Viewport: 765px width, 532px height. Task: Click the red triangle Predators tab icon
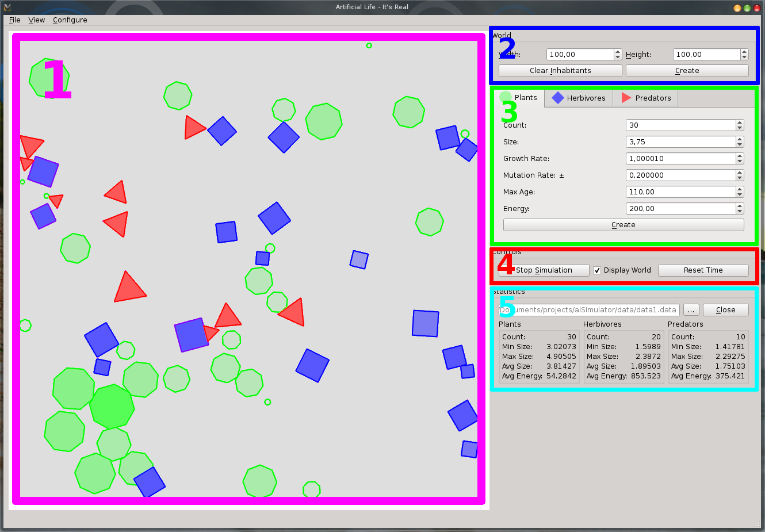coord(626,98)
